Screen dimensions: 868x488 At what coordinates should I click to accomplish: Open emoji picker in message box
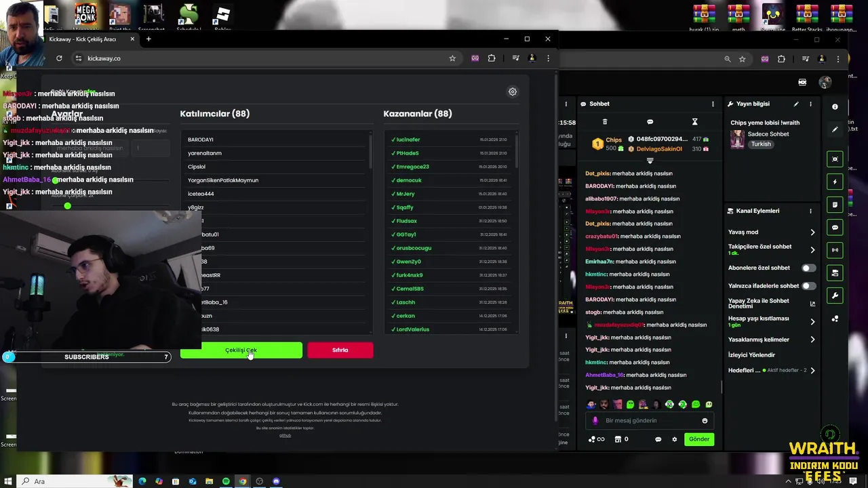(x=705, y=421)
